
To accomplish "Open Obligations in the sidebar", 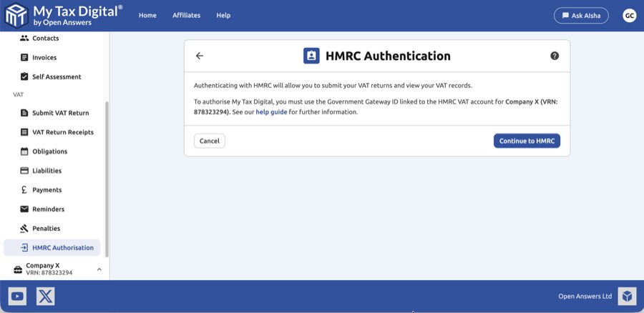I will click(49, 151).
